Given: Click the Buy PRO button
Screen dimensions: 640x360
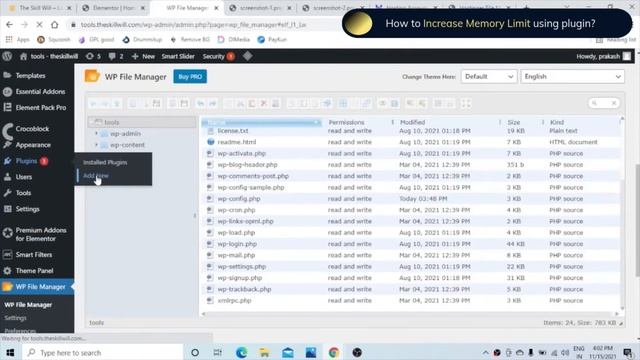Looking at the screenshot, I should [x=190, y=77].
